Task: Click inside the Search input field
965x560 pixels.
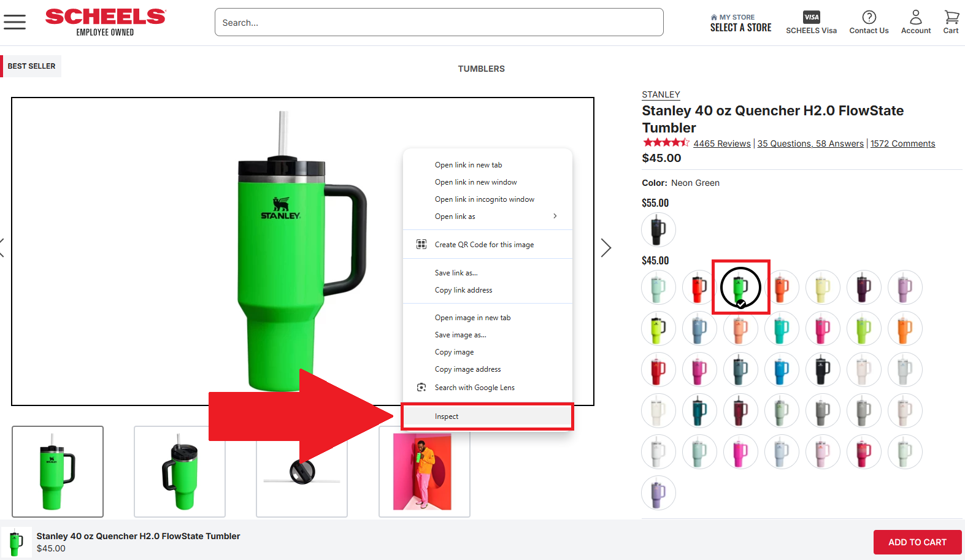Action: click(439, 23)
